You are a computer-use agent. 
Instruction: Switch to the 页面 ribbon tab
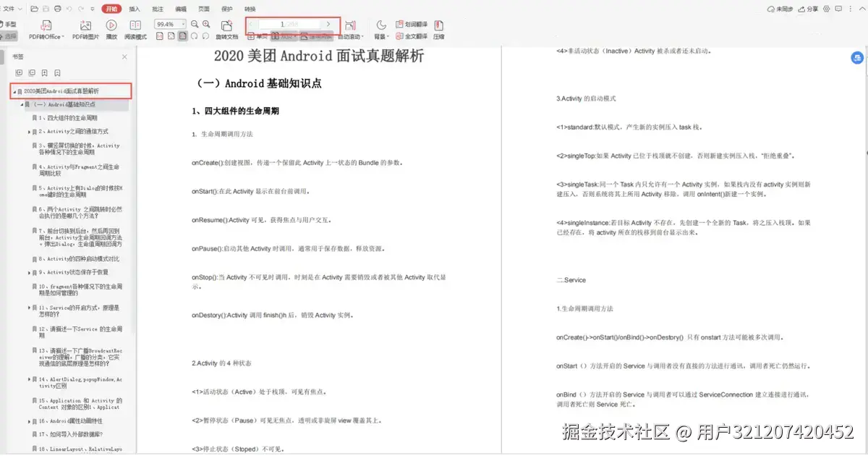(x=204, y=9)
